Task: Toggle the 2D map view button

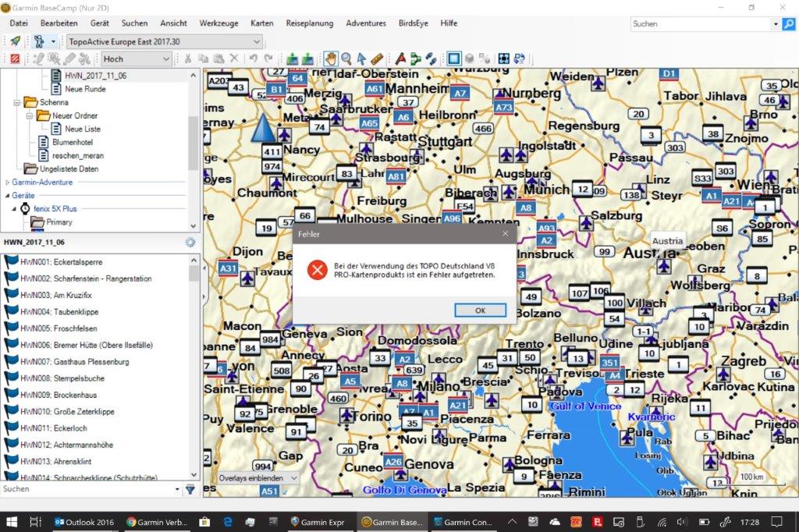Action: tap(453, 59)
